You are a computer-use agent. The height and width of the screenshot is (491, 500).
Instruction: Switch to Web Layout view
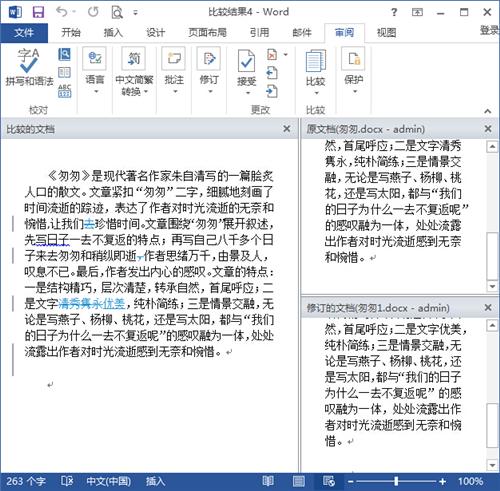coord(329,481)
